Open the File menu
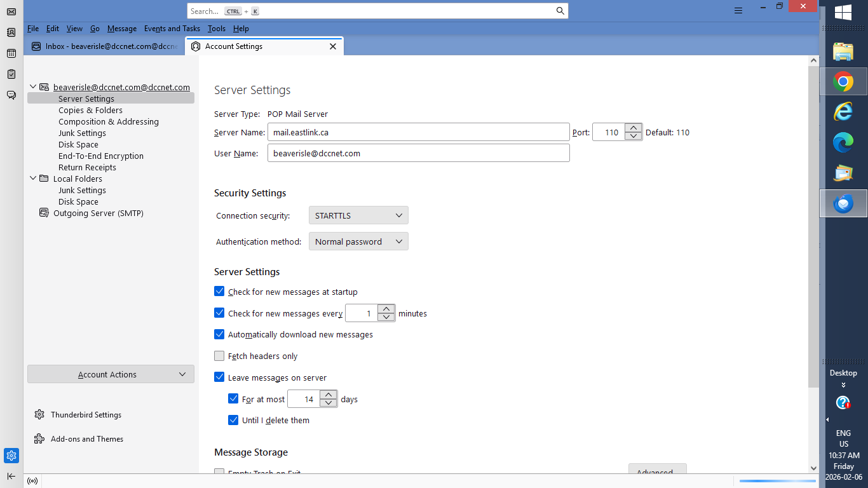The width and height of the screenshot is (868, 488). point(33,29)
